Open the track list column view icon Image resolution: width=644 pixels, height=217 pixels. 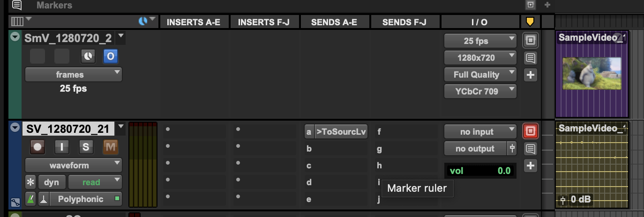(x=17, y=22)
